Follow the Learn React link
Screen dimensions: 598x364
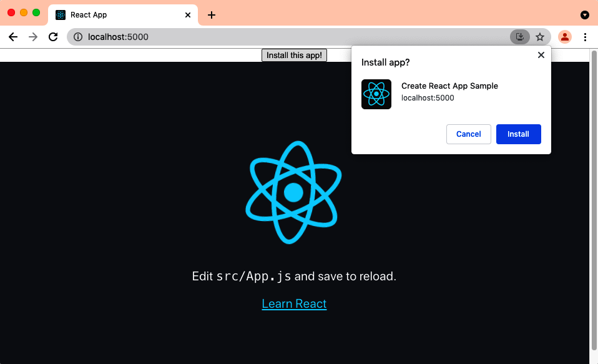click(294, 303)
